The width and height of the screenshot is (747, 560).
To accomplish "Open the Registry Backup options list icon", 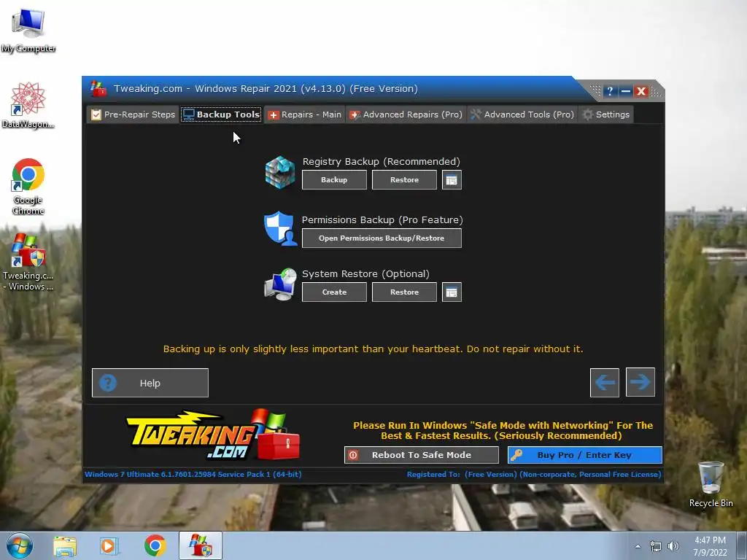I will 452,180.
